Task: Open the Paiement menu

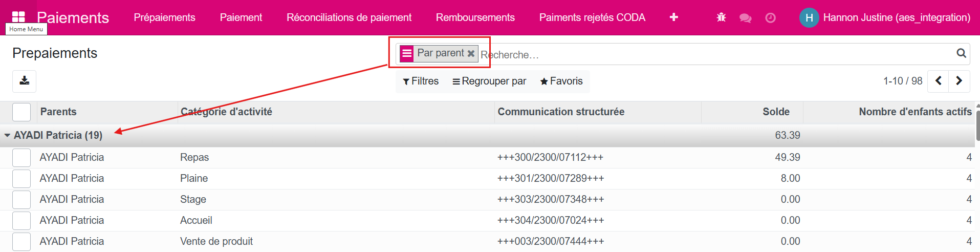Action: pos(241,17)
